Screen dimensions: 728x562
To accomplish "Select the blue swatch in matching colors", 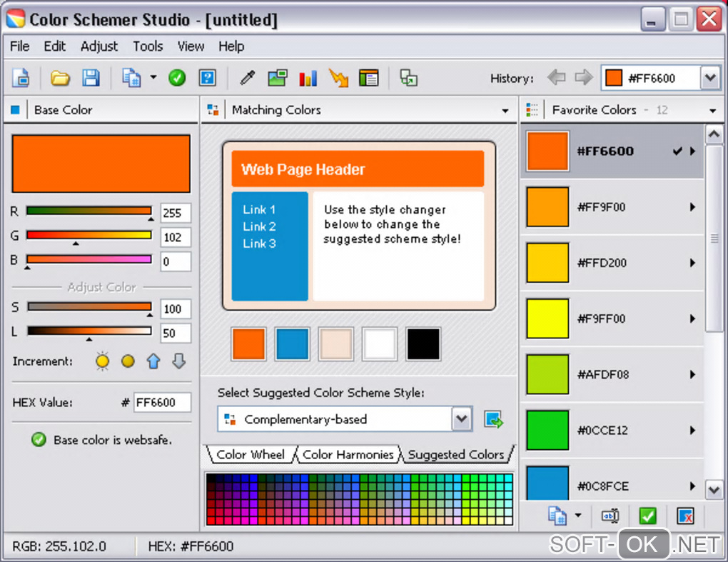I will pyautogui.click(x=292, y=344).
